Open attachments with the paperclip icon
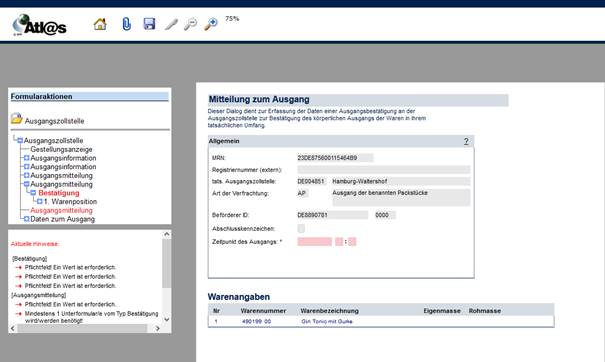Viewport: 605px width, 362px height. click(x=126, y=24)
